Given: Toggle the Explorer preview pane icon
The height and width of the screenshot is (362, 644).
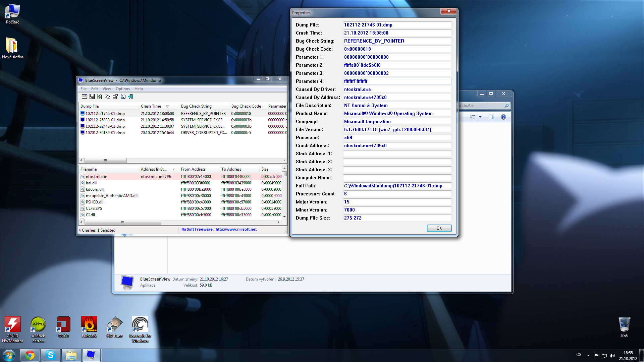Looking at the screenshot, I should (491, 117).
